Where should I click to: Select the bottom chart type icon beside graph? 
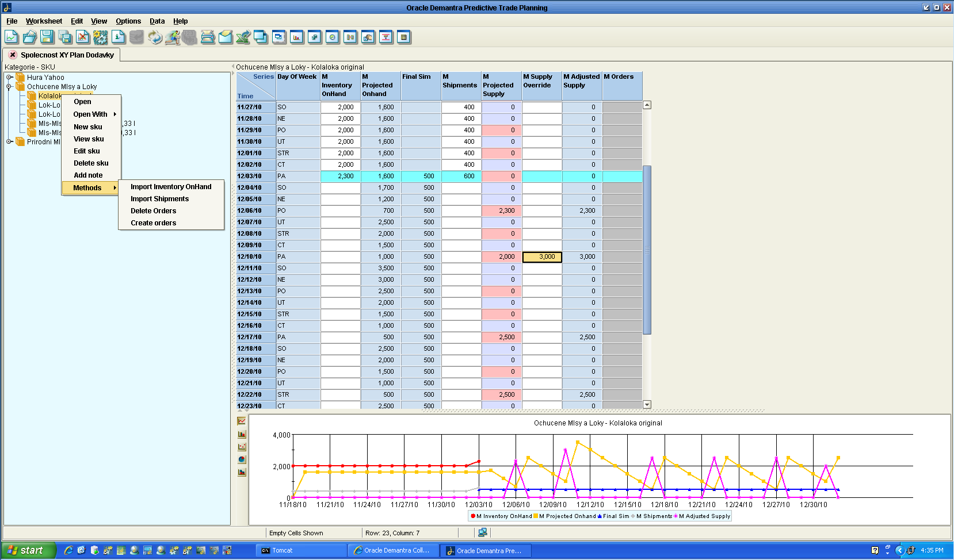click(242, 472)
